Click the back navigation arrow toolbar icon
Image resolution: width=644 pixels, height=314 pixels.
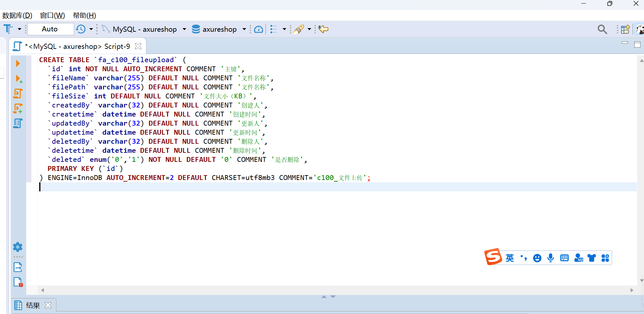tap(323, 29)
